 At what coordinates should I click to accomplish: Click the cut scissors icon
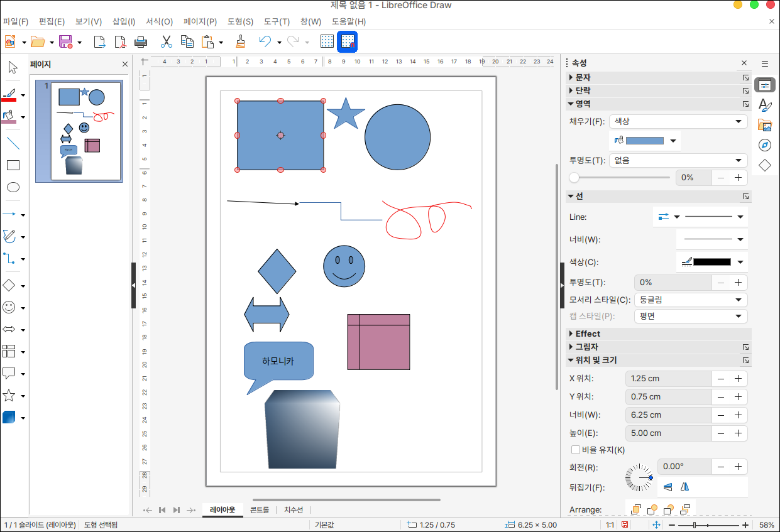[166, 42]
